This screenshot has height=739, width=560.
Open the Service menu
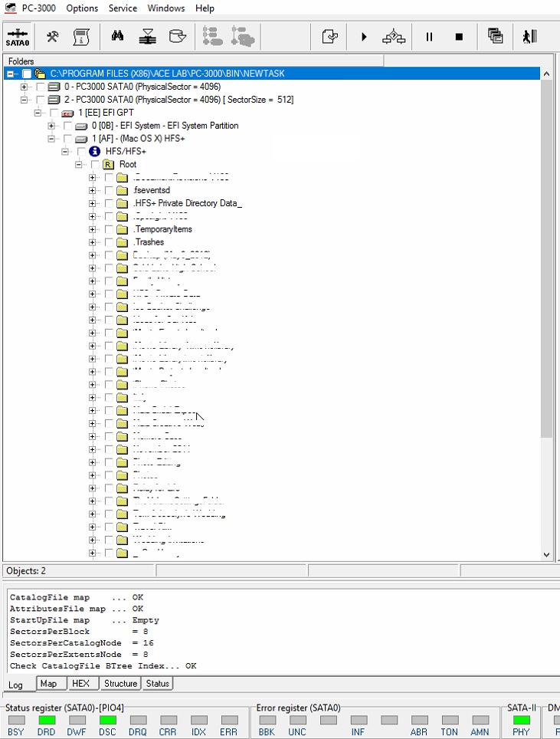123,8
